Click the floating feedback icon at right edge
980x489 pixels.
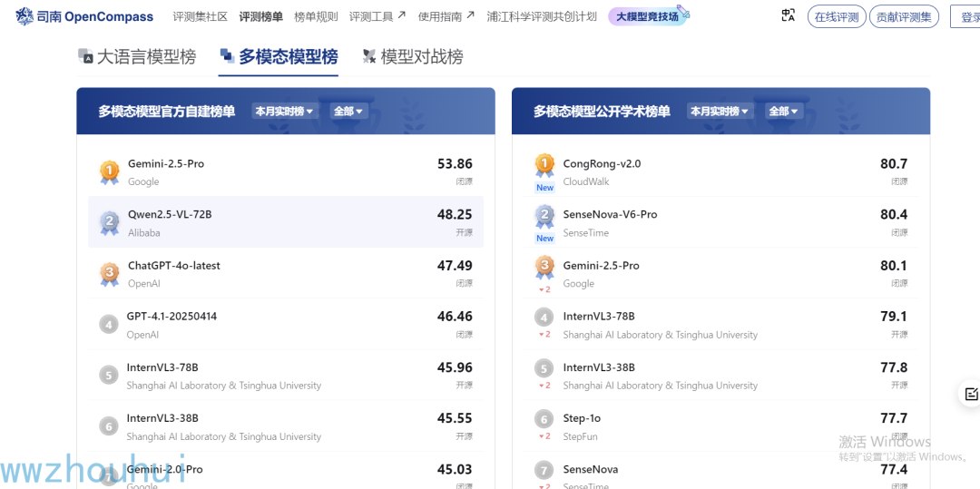tap(970, 394)
